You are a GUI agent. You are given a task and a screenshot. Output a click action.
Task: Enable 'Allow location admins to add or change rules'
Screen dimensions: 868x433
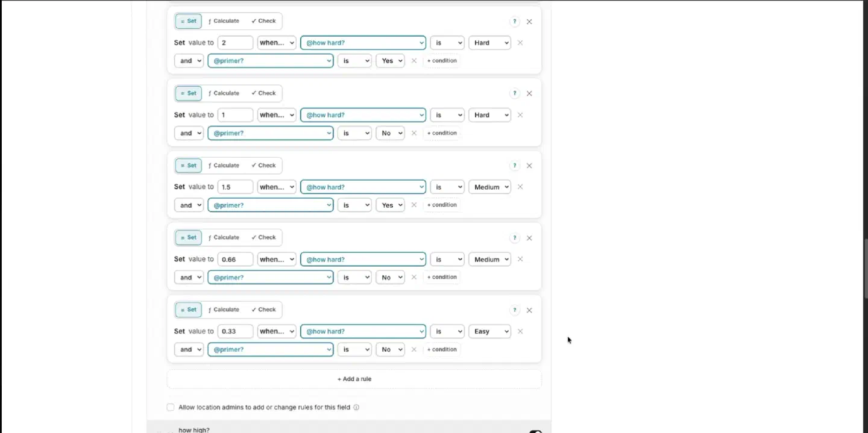pyautogui.click(x=171, y=407)
